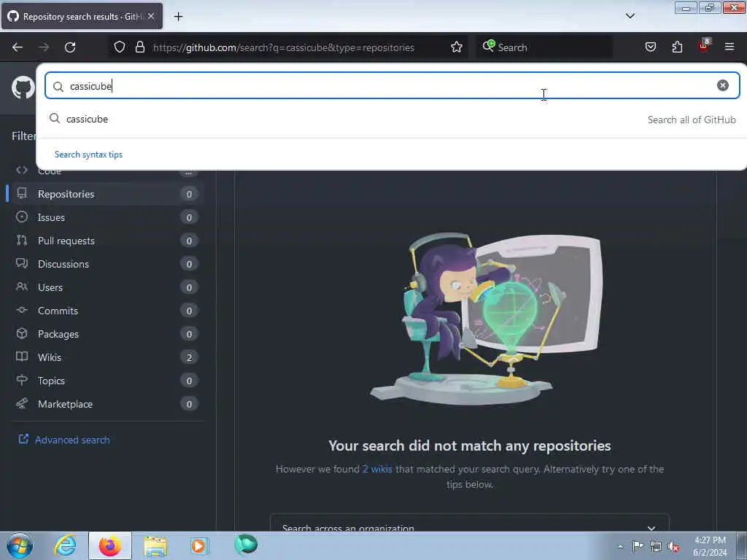
Task: Click the Wikis result count badge 2
Action: pos(189,357)
